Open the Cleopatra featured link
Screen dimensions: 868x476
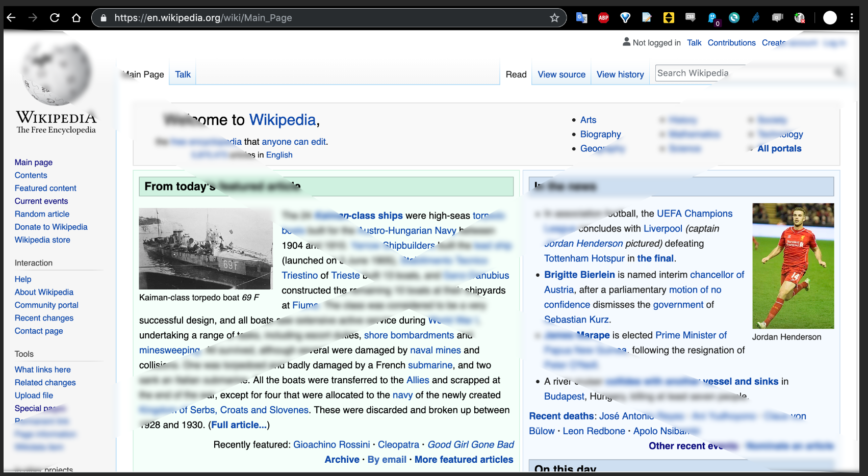(398, 445)
